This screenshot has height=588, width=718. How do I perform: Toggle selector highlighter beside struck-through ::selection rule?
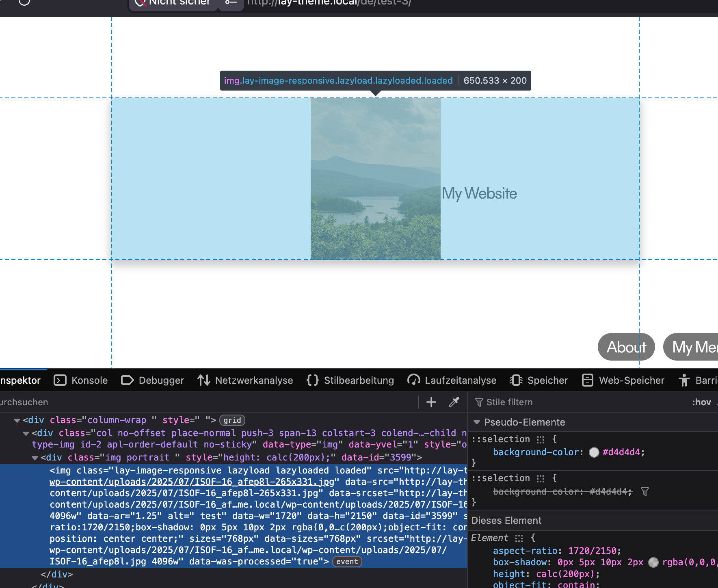coord(541,478)
